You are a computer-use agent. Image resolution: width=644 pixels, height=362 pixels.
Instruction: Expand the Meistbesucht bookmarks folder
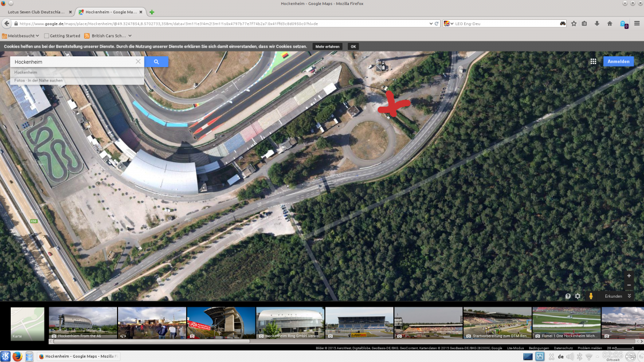(x=20, y=36)
